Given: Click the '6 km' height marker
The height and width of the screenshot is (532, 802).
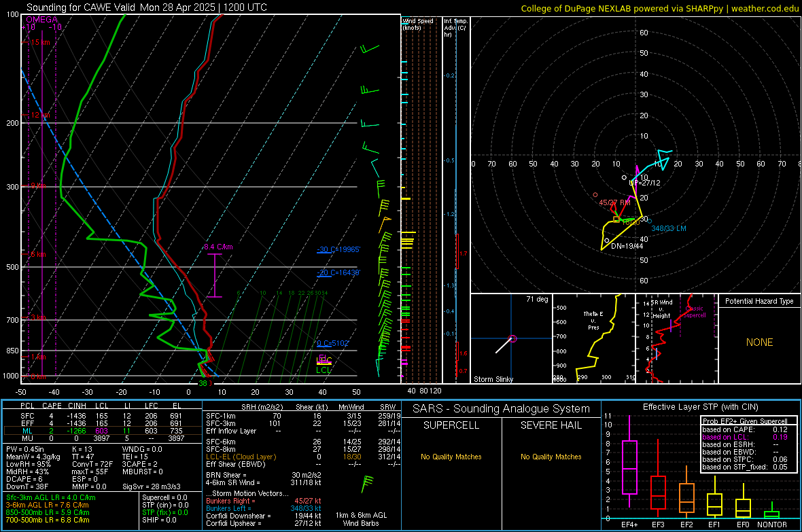Looking at the screenshot, I should [x=38, y=254].
